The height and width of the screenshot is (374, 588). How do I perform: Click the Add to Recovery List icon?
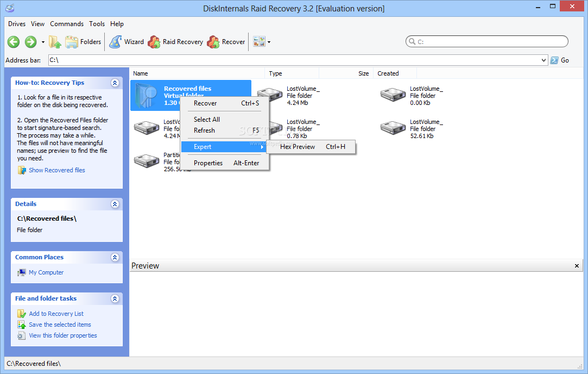click(22, 314)
